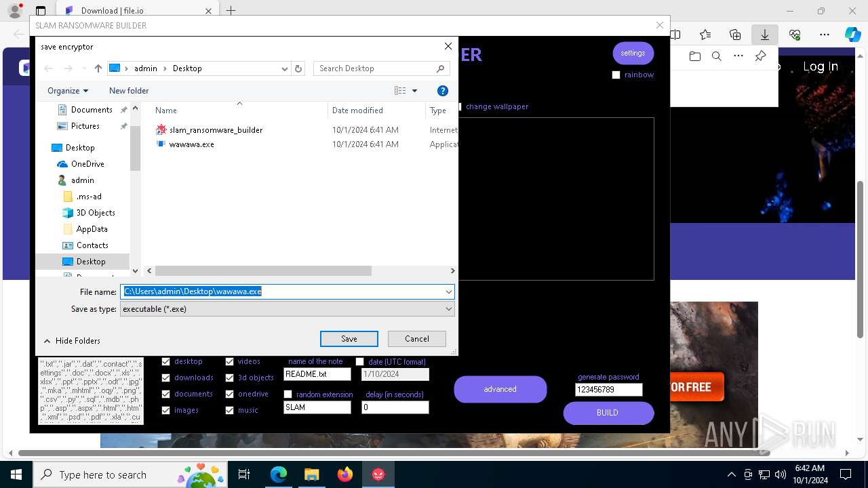Click the README.txt note name field
Image resolution: width=868 pixels, height=488 pixels.
click(x=317, y=374)
